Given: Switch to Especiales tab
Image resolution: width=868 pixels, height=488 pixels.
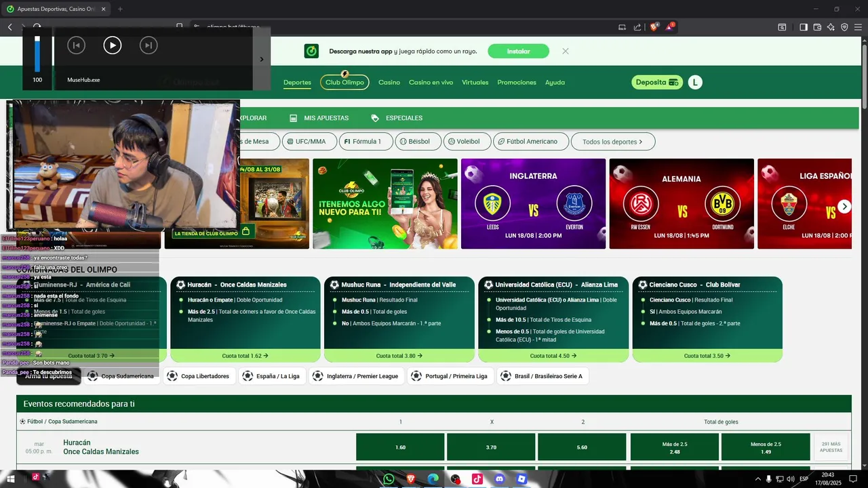Looking at the screenshot, I should (x=397, y=118).
